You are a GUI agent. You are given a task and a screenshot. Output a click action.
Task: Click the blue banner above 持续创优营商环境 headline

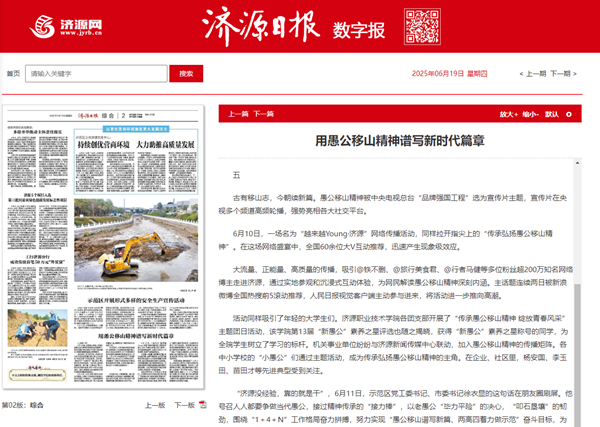(136, 129)
